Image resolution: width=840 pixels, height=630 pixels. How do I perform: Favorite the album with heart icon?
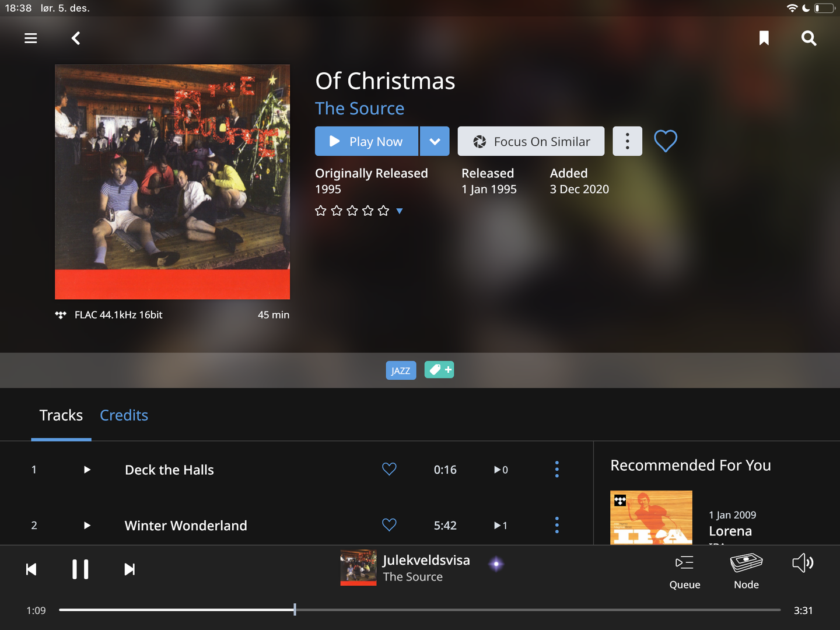point(666,141)
